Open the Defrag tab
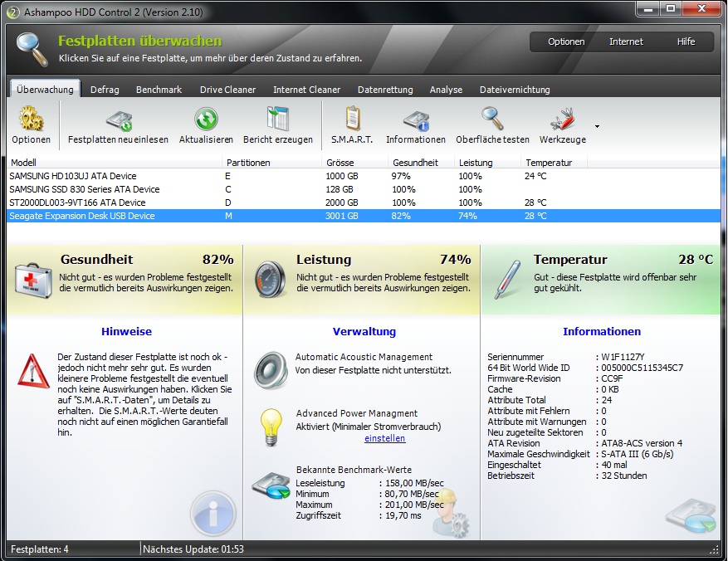 105,90
